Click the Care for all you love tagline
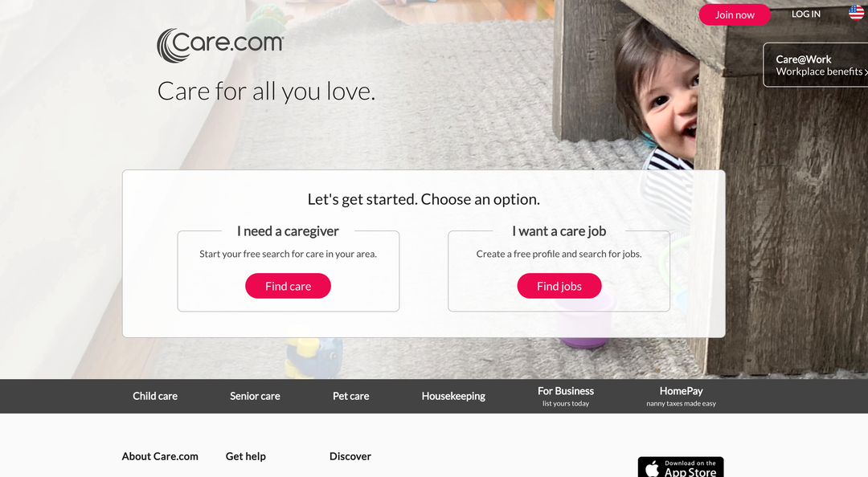The image size is (868, 477). click(266, 92)
